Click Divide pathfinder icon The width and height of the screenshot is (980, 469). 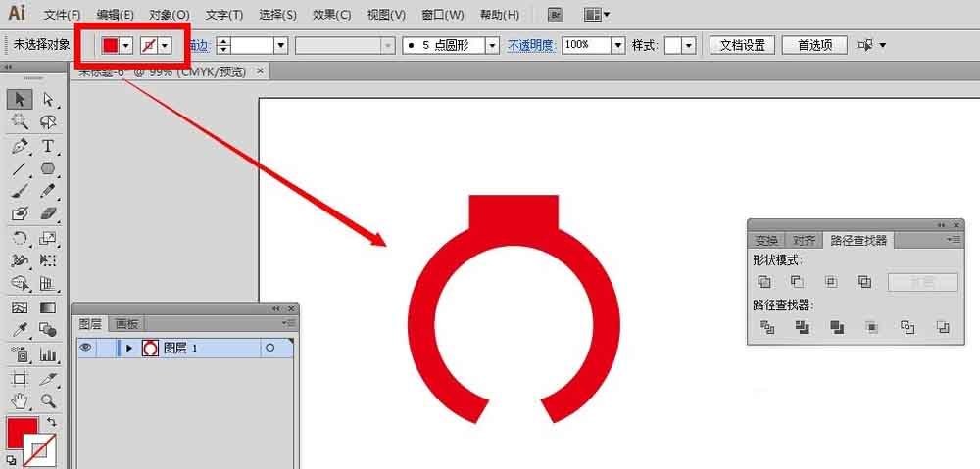767,327
